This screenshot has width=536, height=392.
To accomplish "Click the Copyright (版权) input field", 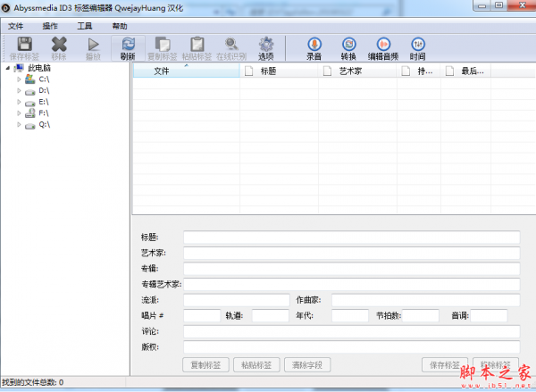I will coord(351,347).
